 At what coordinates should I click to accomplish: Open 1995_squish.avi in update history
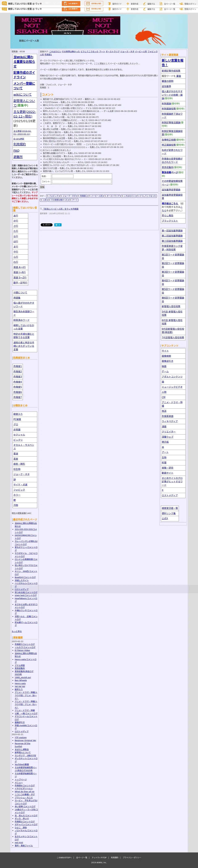tap(23, 677)
